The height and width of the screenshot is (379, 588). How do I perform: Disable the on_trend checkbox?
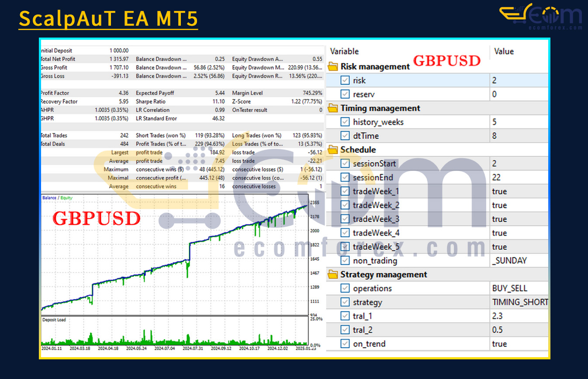(345, 344)
